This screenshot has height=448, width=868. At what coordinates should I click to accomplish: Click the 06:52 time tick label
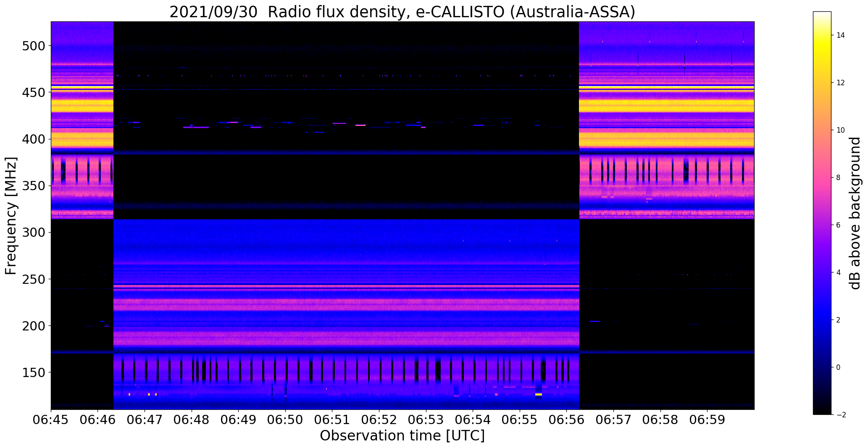point(379,420)
